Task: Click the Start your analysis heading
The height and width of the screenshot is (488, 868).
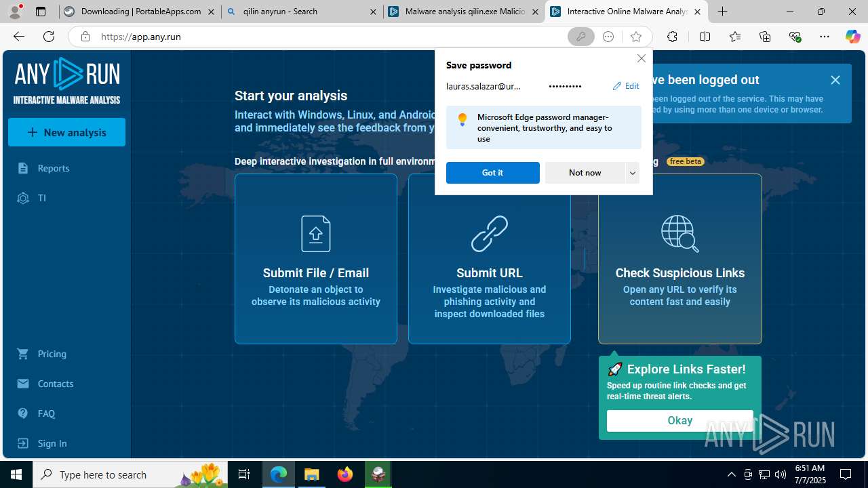Action: click(291, 96)
